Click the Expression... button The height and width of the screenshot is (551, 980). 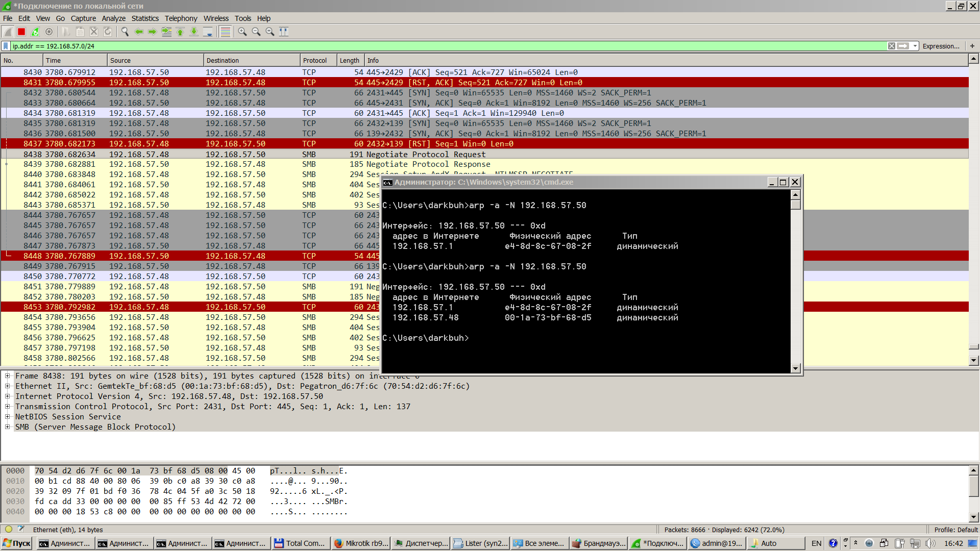click(x=941, y=46)
